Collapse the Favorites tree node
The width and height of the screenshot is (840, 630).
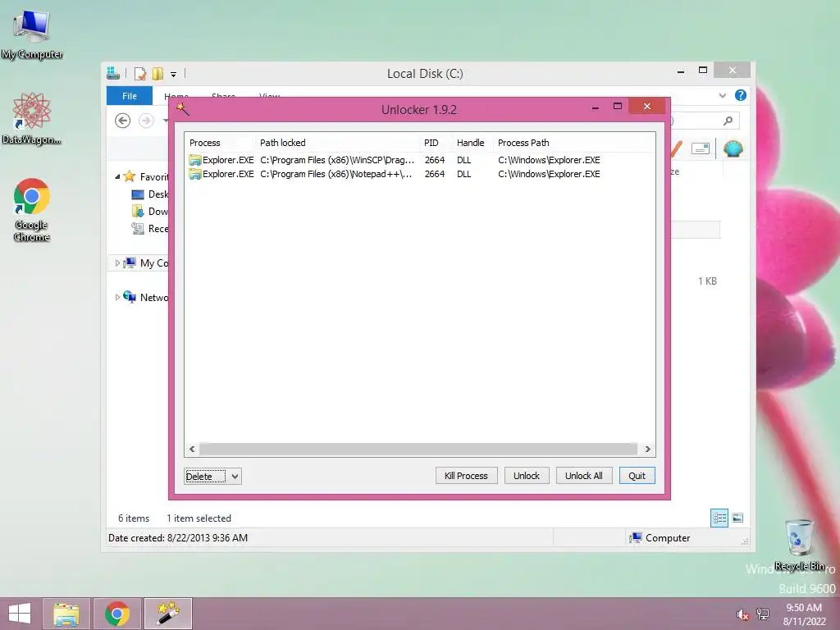(117, 176)
